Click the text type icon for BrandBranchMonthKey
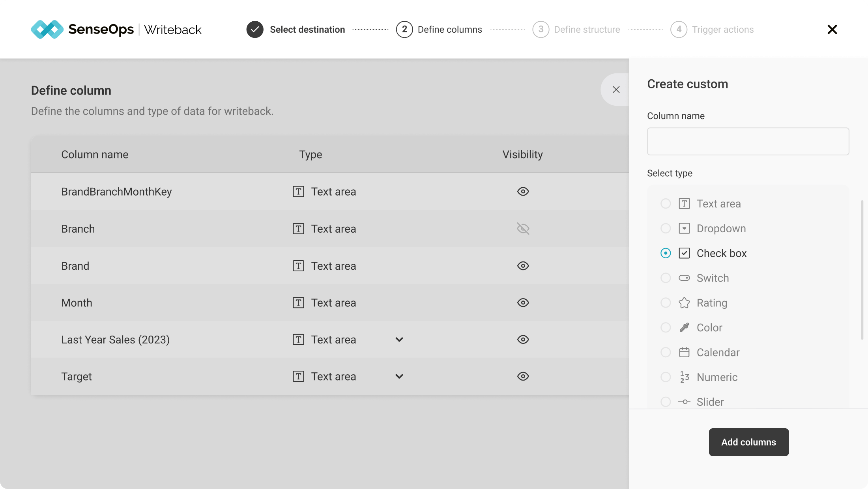868x489 pixels. 298,192
